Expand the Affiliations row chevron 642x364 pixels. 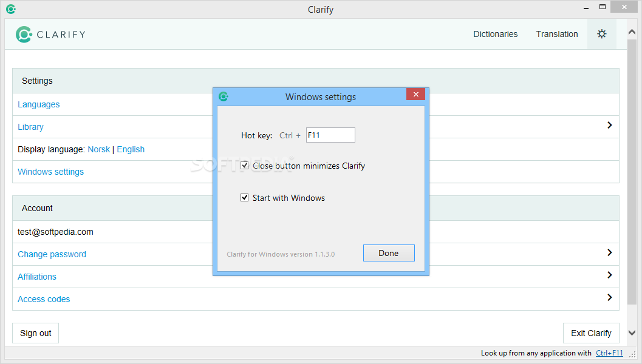point(609,275)
